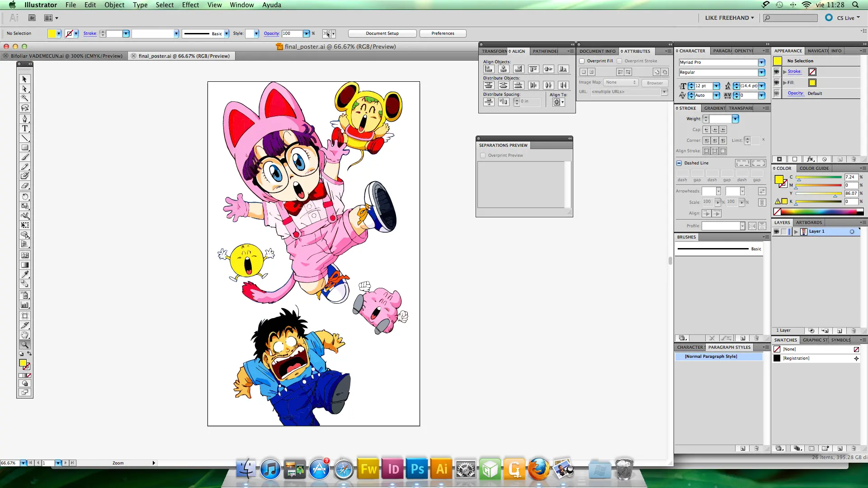This screenshot has width=868, height=488.
Task: Click the Preferences button
Action: [x=443, y=33]
